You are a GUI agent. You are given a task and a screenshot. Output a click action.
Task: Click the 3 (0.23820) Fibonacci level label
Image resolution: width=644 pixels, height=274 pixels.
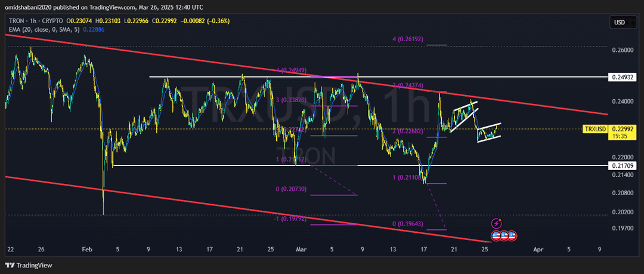pos(291,100)
